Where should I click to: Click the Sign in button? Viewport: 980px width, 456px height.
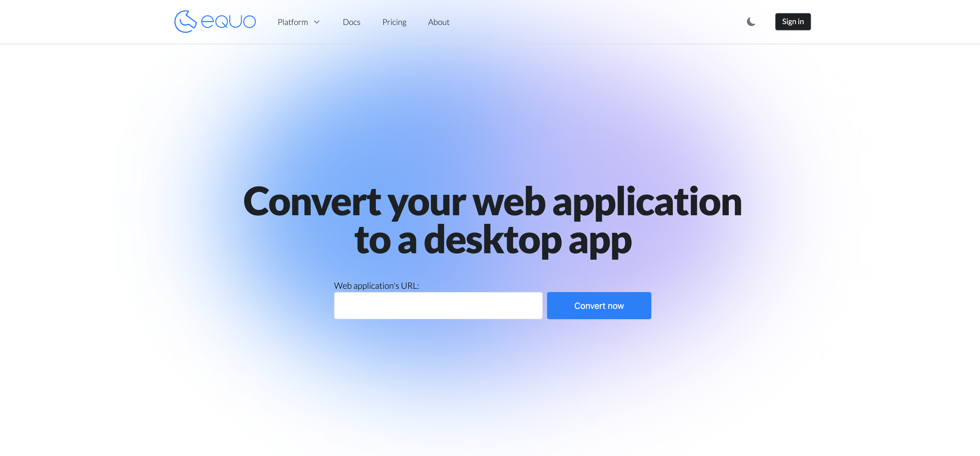[x=793, y=21]
